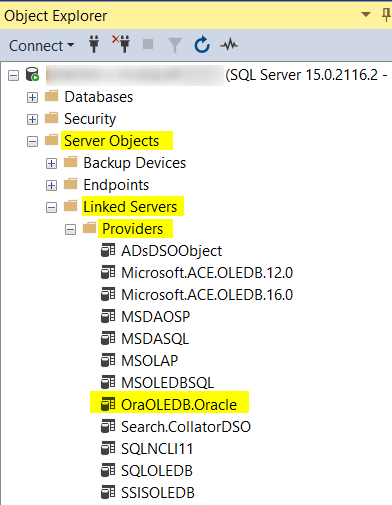
Task: Select the OraOLEDB.Oracle provider
Action: [x=179, y=405]
